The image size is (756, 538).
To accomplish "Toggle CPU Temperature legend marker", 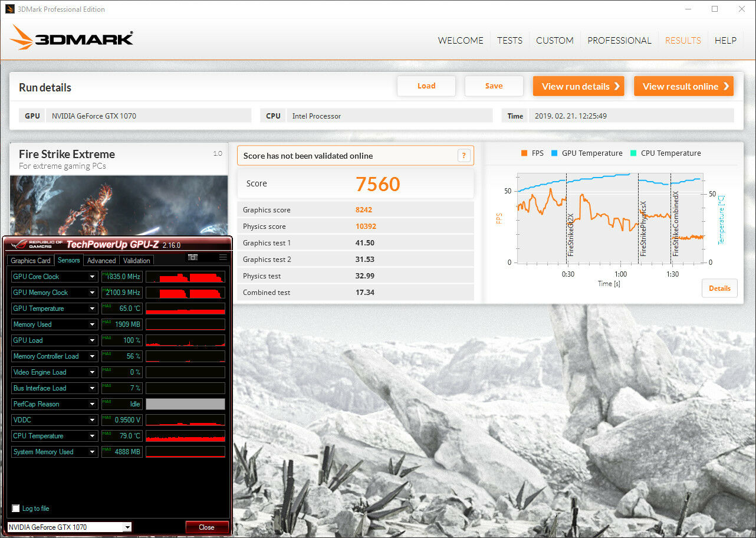I will [633, 153].
